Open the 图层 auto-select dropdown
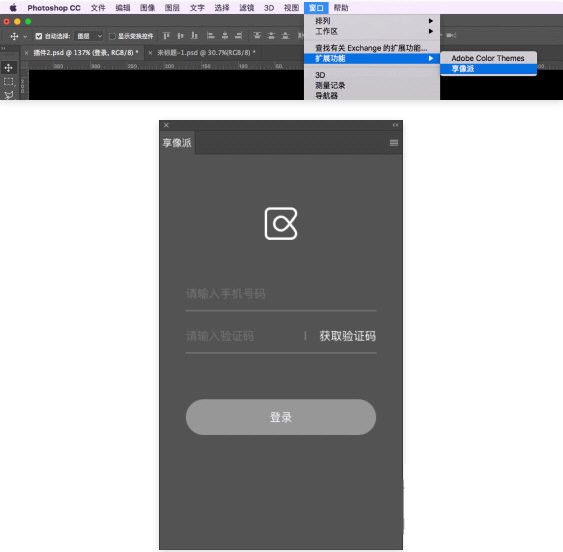563x552 pixels. 89,36
